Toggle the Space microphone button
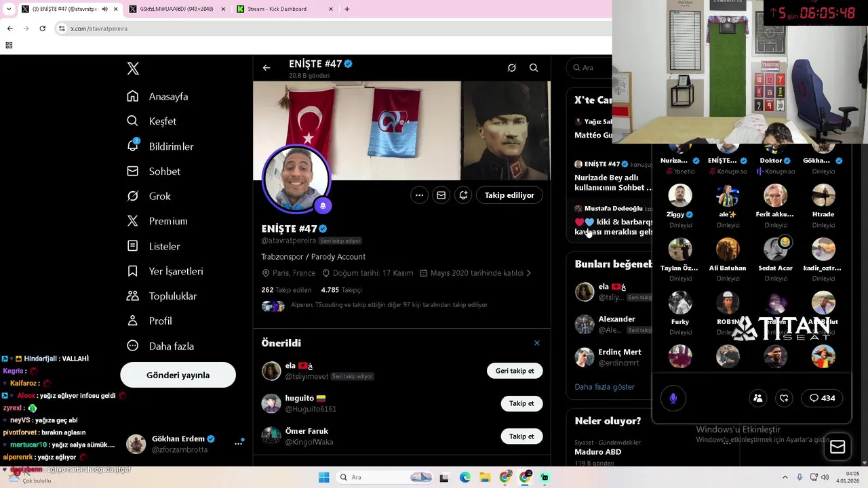 point(673,399)
